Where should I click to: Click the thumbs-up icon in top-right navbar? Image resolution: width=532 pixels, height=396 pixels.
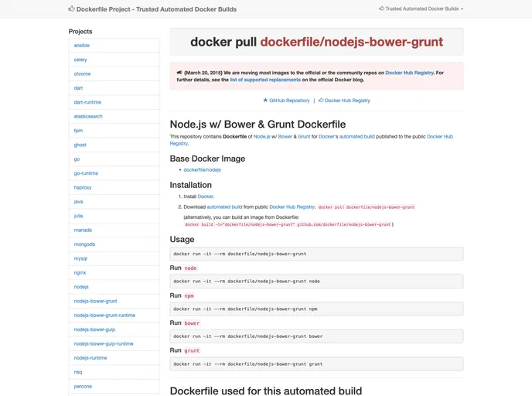(x=382, y=9)
